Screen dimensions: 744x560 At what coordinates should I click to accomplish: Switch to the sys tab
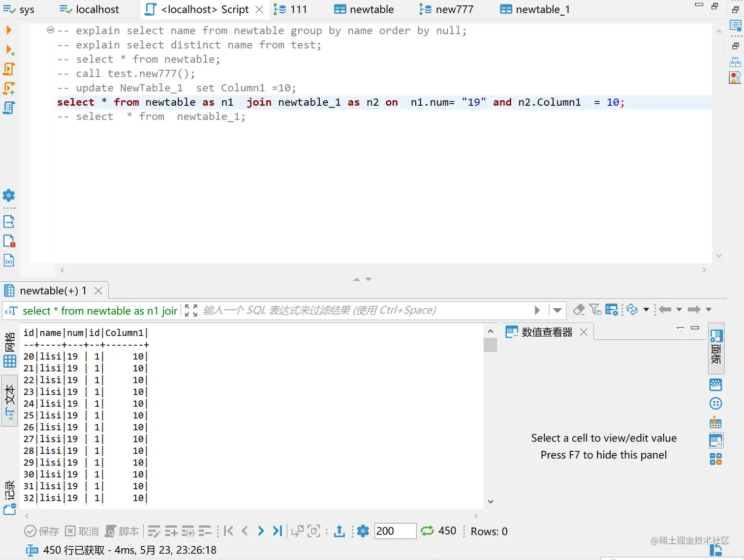19,9
